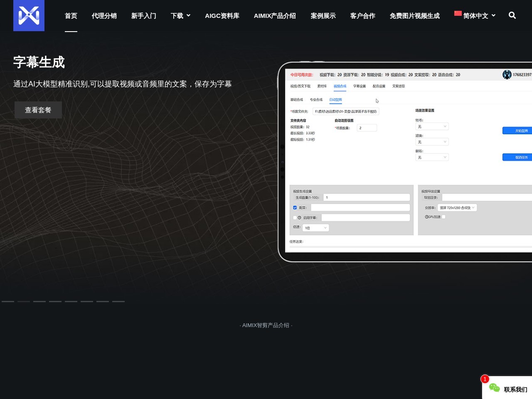532x399 pixels.
Task: Open the 转场 dropdown showing 无
Action: tap(432, 126)
